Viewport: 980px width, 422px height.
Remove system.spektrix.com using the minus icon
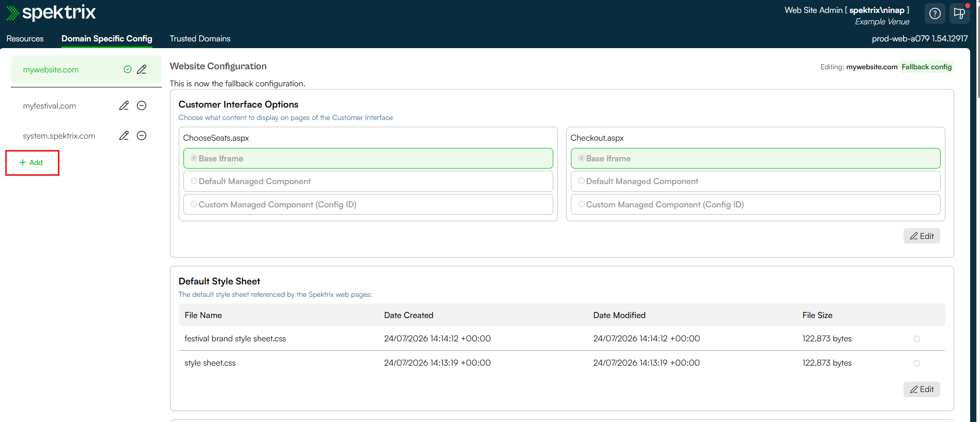click(x=142, y=135)
